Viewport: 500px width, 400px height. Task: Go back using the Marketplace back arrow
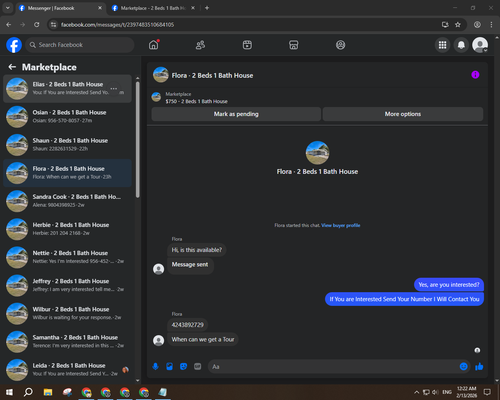(12, 67)
